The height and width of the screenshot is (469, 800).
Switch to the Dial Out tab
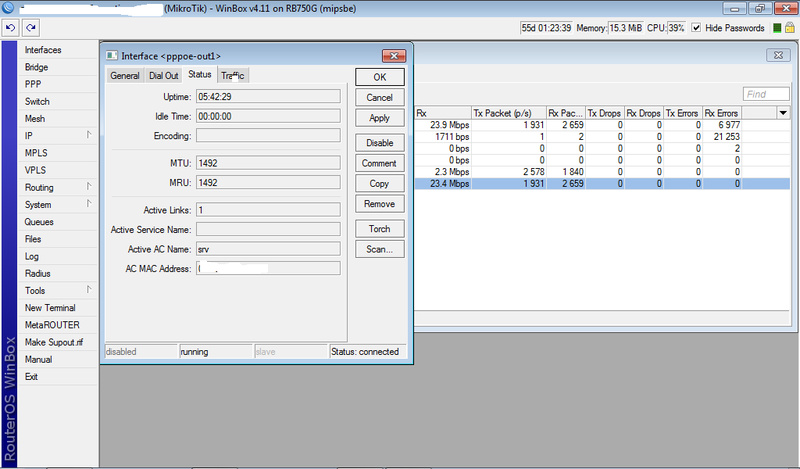pos(163,76)
